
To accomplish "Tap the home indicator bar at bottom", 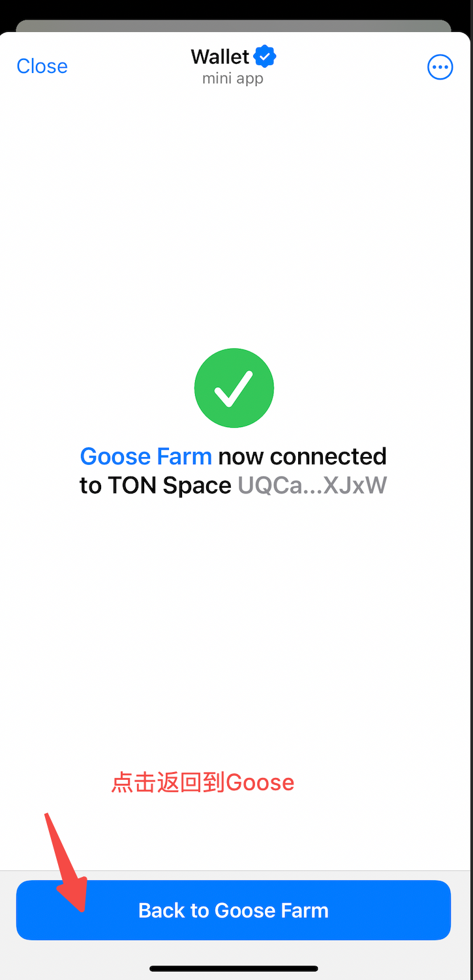I will pos(234,968).
